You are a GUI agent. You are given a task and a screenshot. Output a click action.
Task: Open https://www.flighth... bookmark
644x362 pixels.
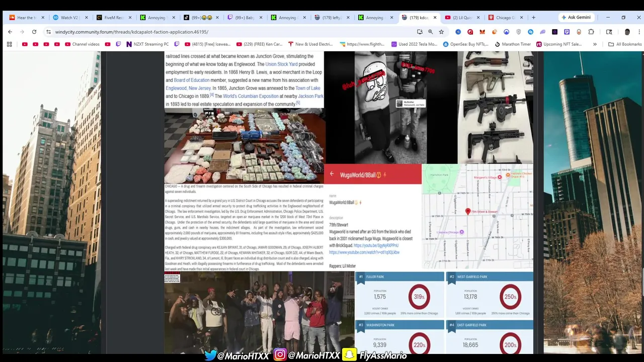click(362, 44)
